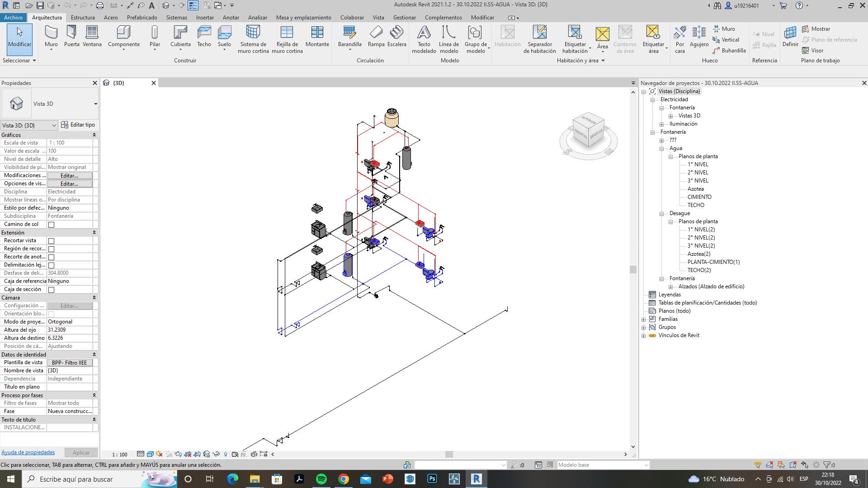
Task: Select the Texto modelado tool
Action: 424,39
